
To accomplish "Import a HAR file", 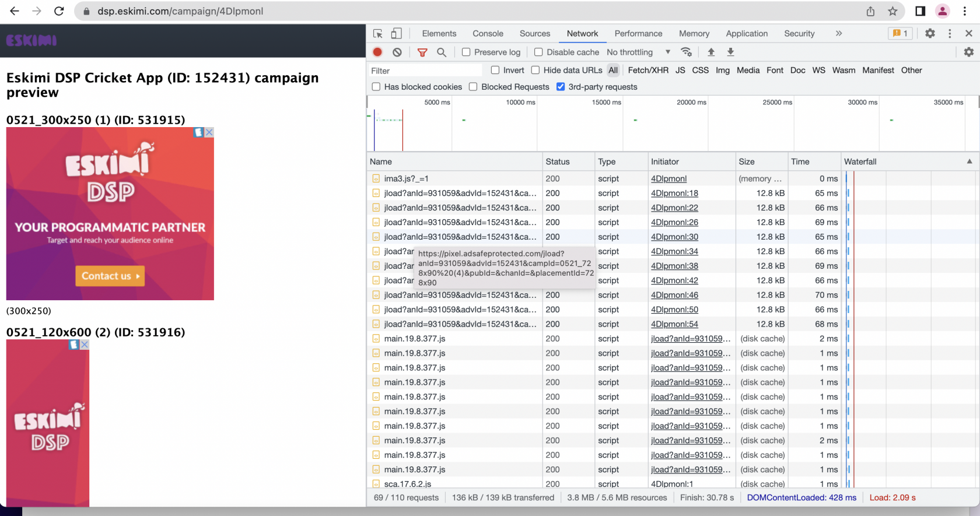I will point(711,52).
